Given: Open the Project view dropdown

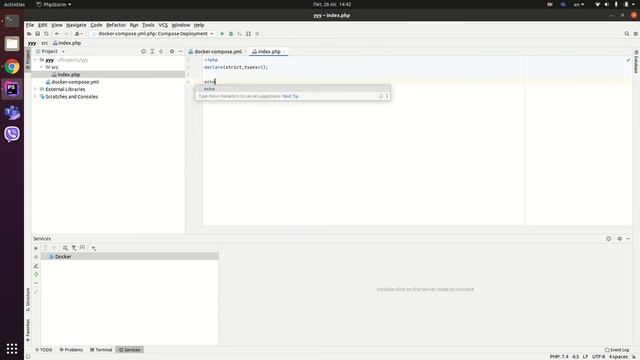Looking at the screenshot, I should (x=51, y=51).
